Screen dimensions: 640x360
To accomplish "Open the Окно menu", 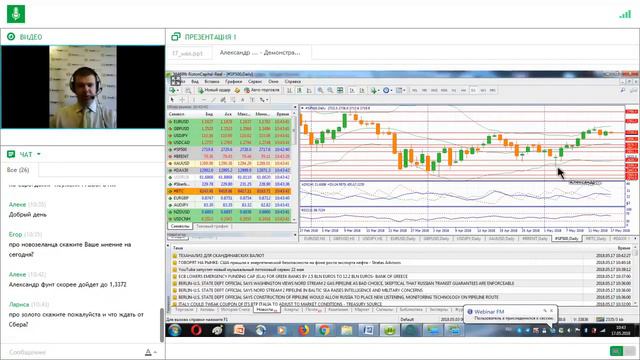I will click(x=273, y=82).
